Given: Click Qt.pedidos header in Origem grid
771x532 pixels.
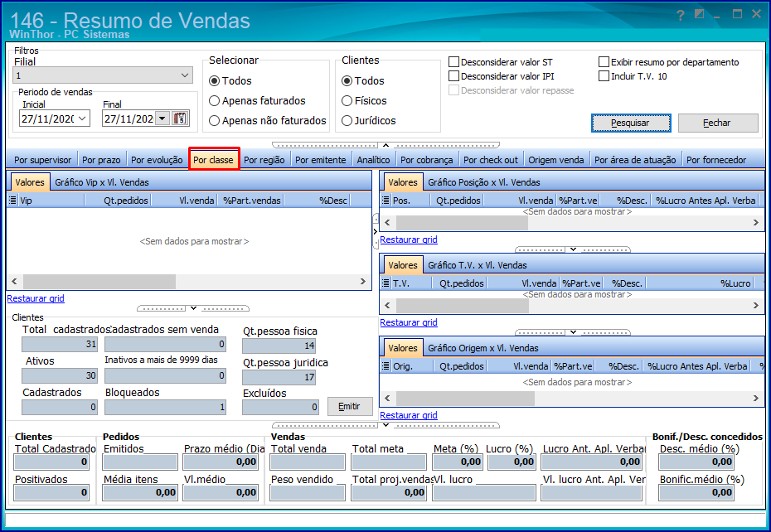Looking at the screenshot, I should coord(461,366).
